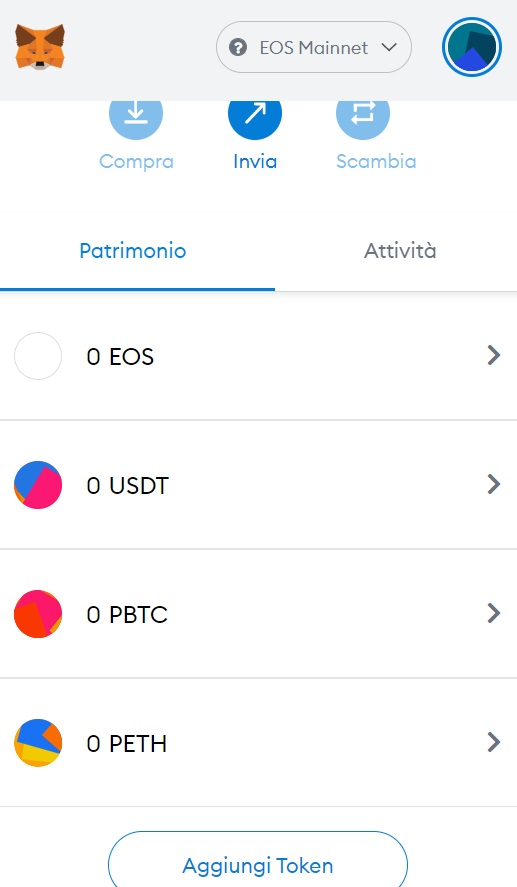Open the 0 PETH balance entry
Viewport: 517px width, 887px height.
[258, 743]
